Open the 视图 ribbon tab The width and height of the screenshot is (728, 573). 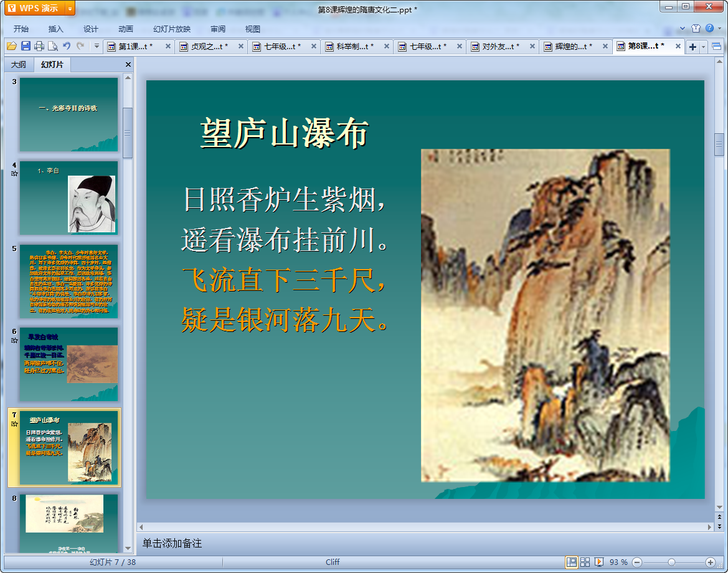click(x=253, y=29)
